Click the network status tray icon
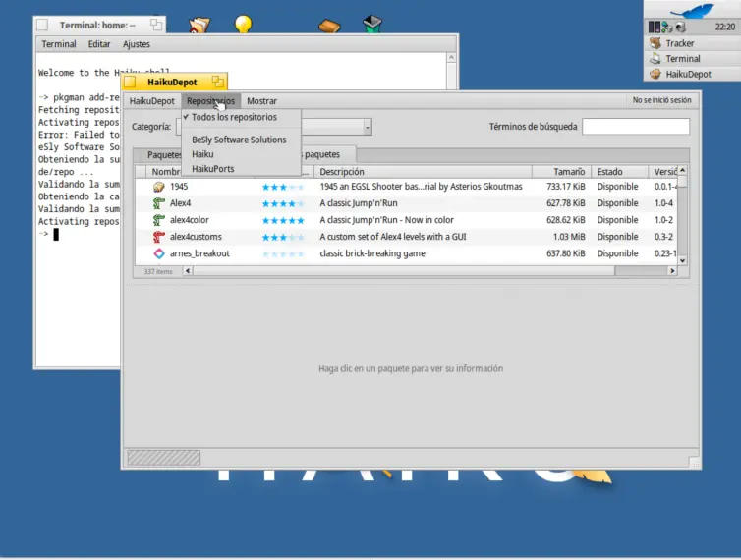 pos(667,27)
